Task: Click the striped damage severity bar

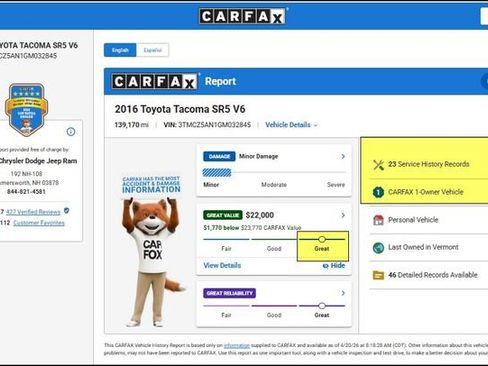Action: pos(217,172)
